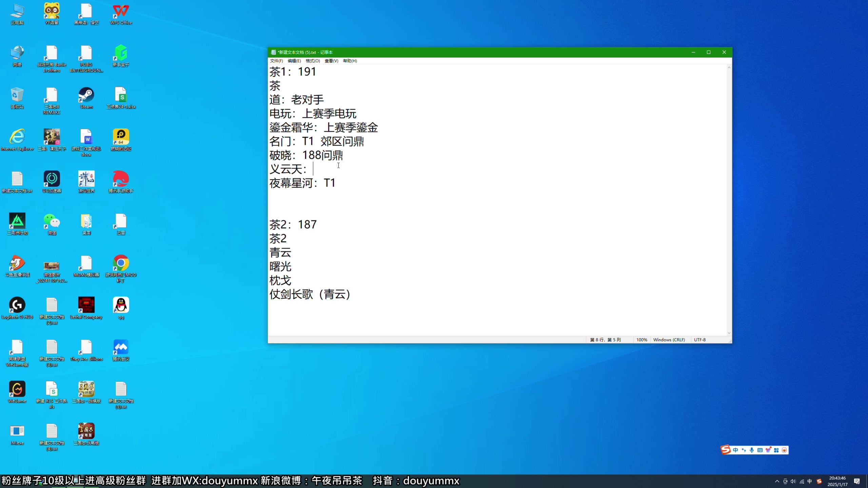Open the notification center
868x488 pixels.
[857, 481]
